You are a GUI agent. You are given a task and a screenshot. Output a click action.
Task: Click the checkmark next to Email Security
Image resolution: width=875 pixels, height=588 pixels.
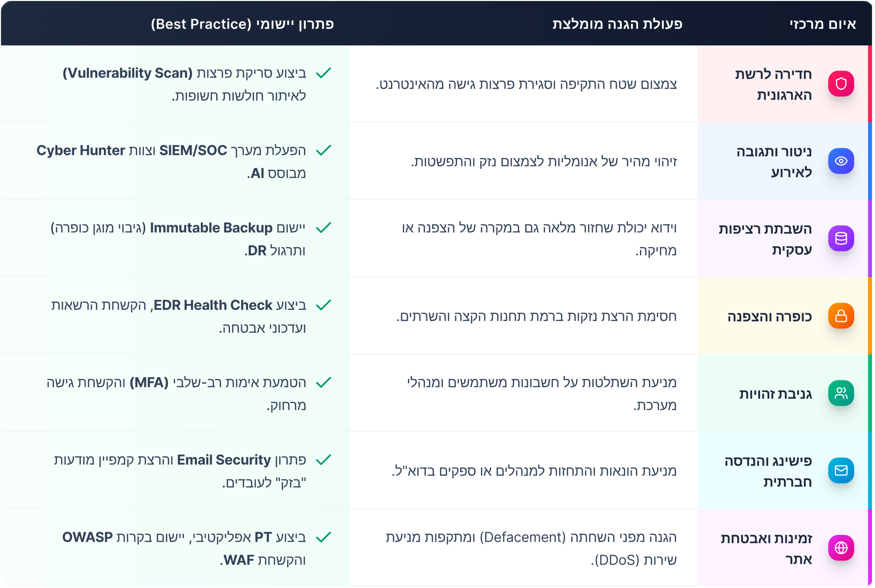(x=323, y=460)
